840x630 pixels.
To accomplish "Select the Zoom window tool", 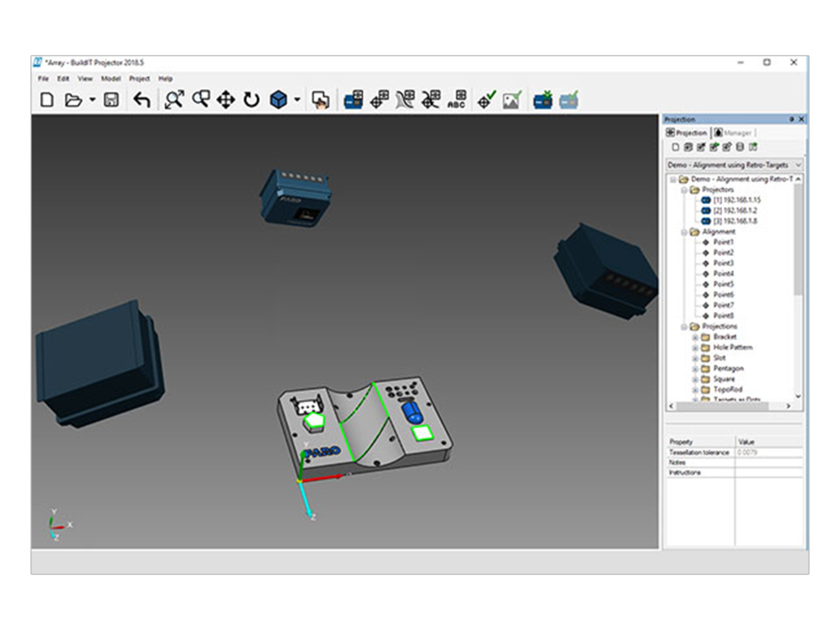I will 201,100.
